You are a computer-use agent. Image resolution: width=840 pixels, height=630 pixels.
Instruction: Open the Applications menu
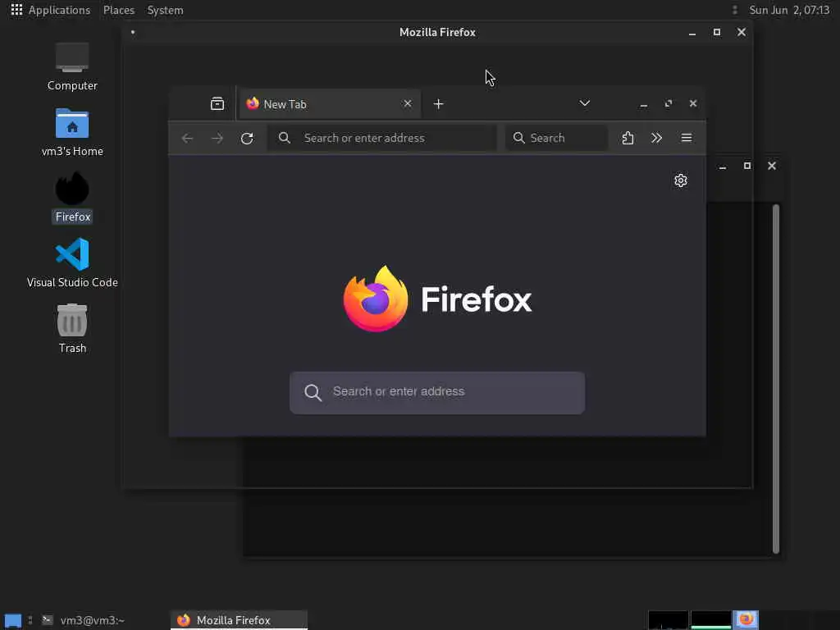click(51, 10)
